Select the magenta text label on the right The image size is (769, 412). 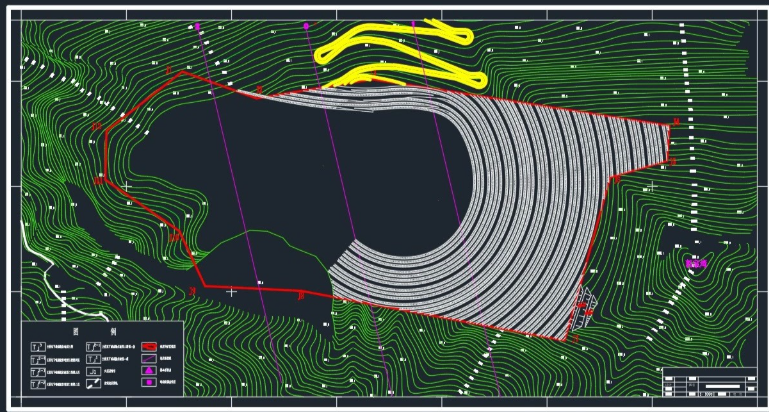pyautogui.click(x=695, y=263)
